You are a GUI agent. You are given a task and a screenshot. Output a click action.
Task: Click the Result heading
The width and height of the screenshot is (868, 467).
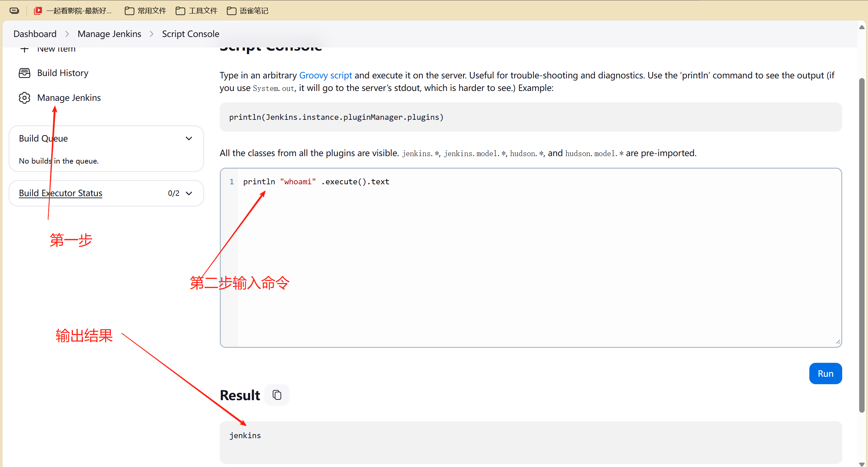pyautogui.click(x=239, y=395)
